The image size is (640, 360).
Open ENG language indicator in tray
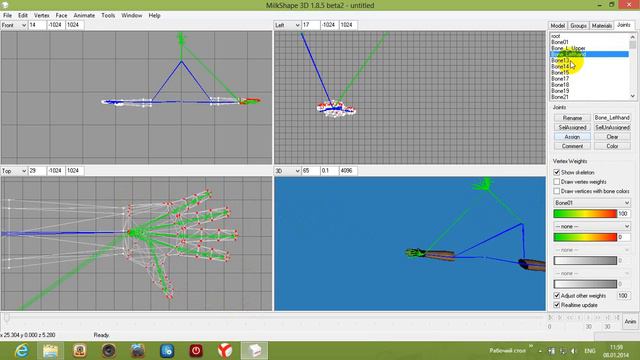click(x=589, y=351)
